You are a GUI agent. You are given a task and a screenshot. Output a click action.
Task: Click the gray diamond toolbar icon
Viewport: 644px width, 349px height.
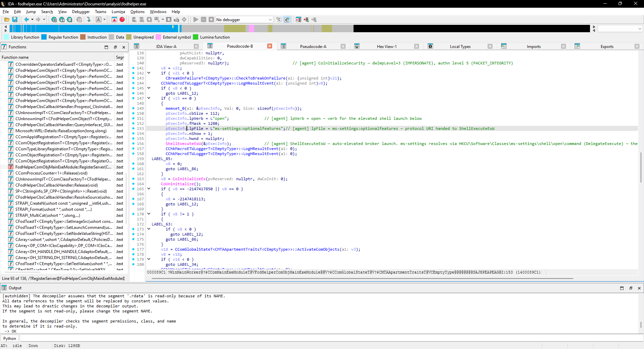click(184, 19)
